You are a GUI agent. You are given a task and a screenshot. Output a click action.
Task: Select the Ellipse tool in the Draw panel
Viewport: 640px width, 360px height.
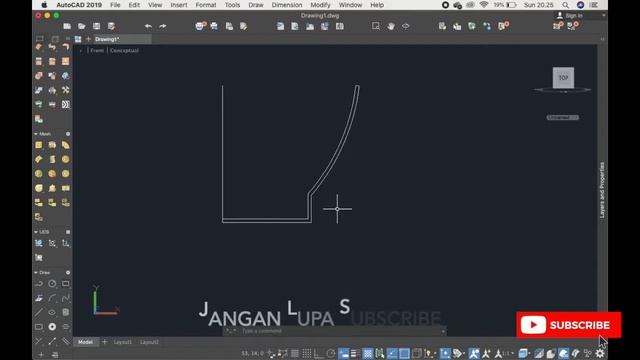52,313
